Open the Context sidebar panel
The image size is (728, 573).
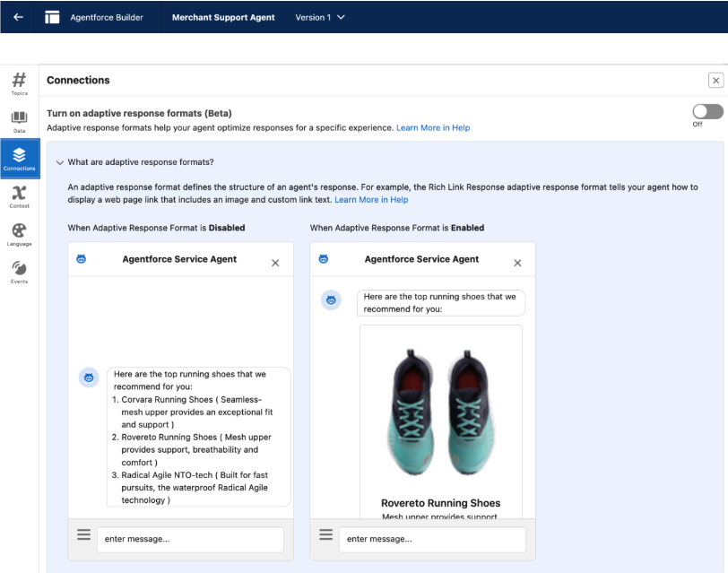19,196
